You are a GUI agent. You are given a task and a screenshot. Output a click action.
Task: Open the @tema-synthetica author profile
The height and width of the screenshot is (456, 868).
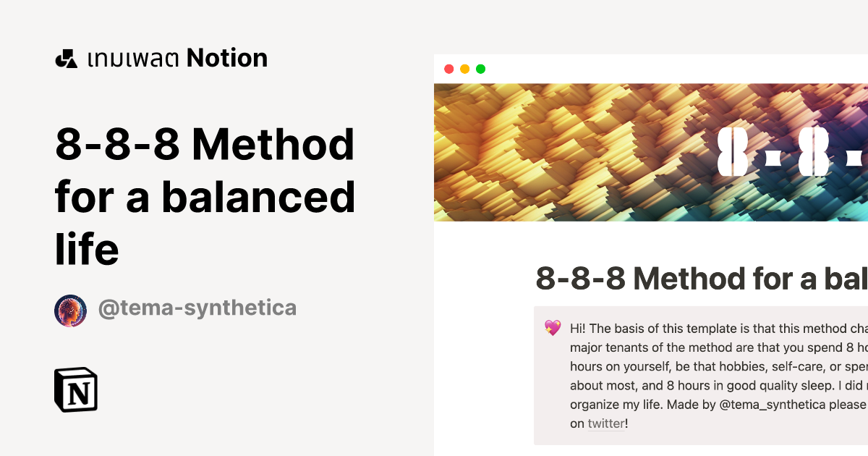(x=197, y=308)
